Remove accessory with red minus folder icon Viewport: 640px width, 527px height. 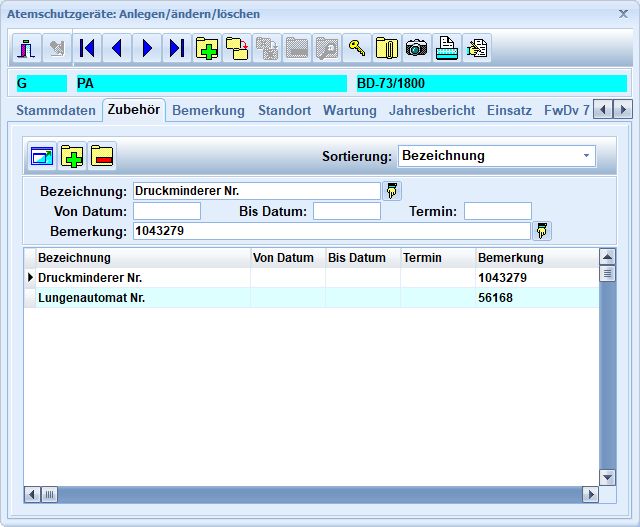[102, 156]
